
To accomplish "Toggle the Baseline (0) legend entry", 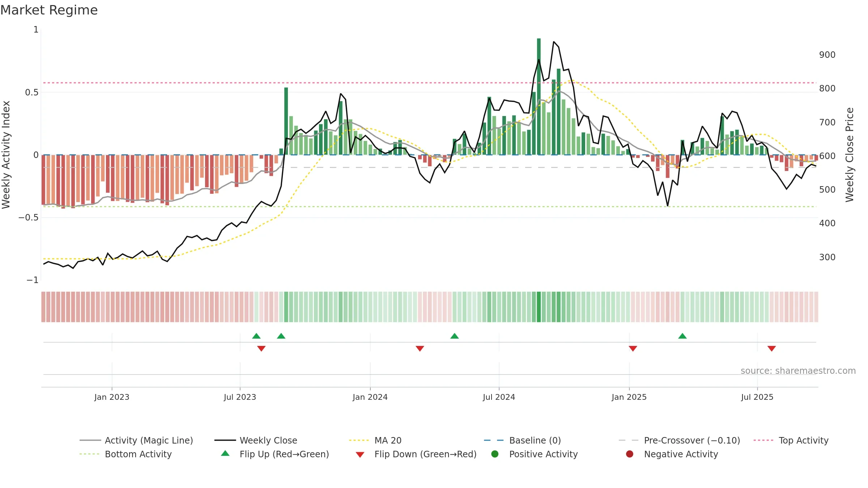I will [x=522, y=440].
